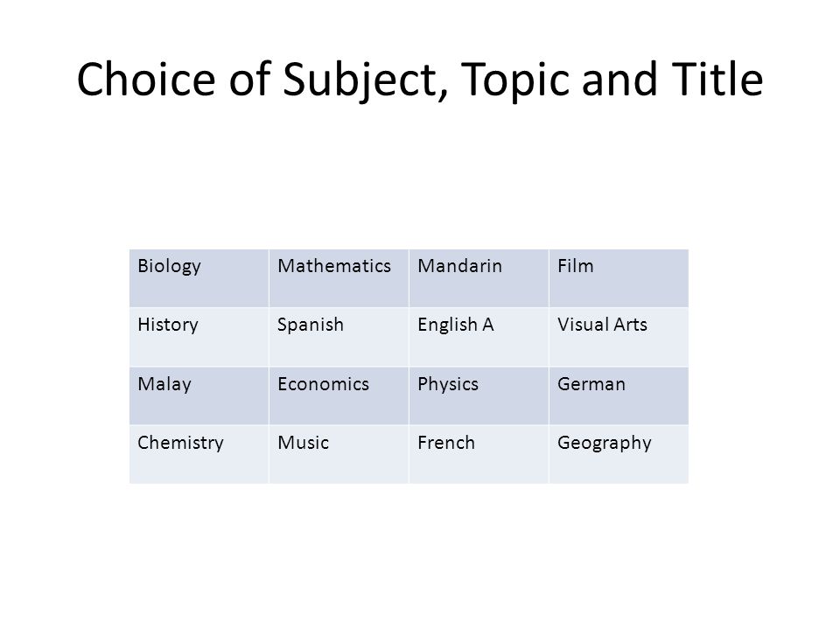Click the French cell
The image size is (840, 630).
coord(479,454)
